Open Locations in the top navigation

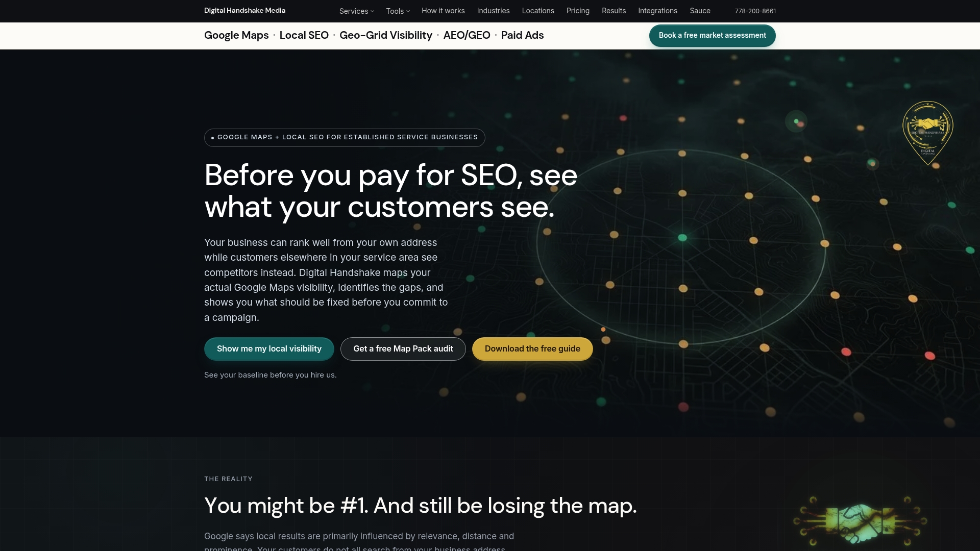coord(538,11)
